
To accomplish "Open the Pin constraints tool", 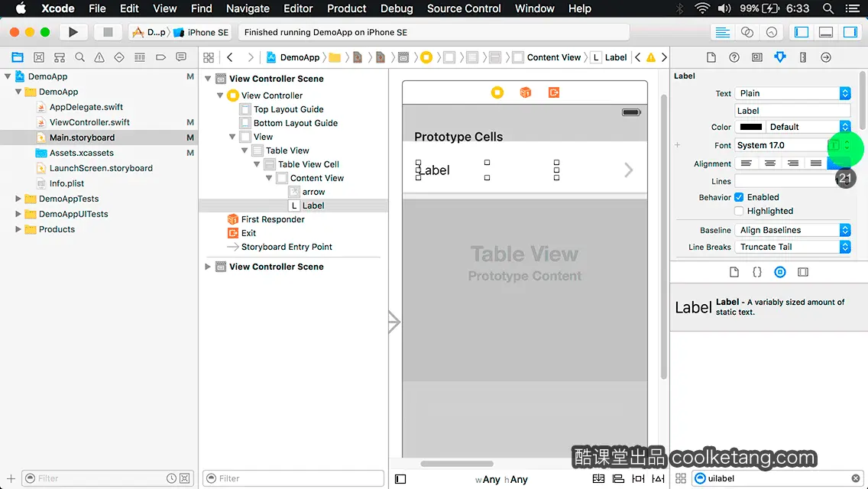I will [638, 478].
